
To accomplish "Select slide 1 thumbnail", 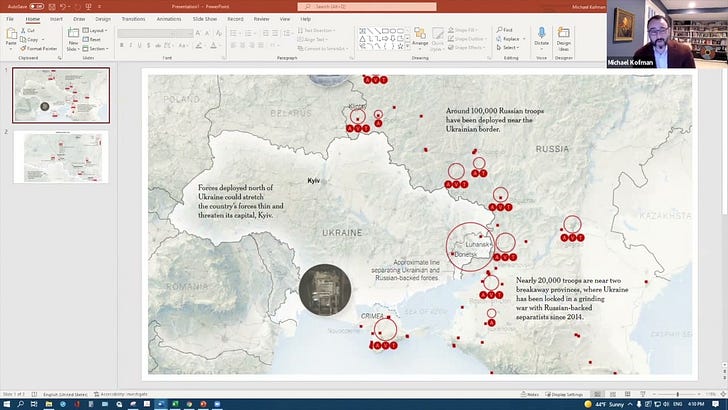I will [x=61, y=95].
